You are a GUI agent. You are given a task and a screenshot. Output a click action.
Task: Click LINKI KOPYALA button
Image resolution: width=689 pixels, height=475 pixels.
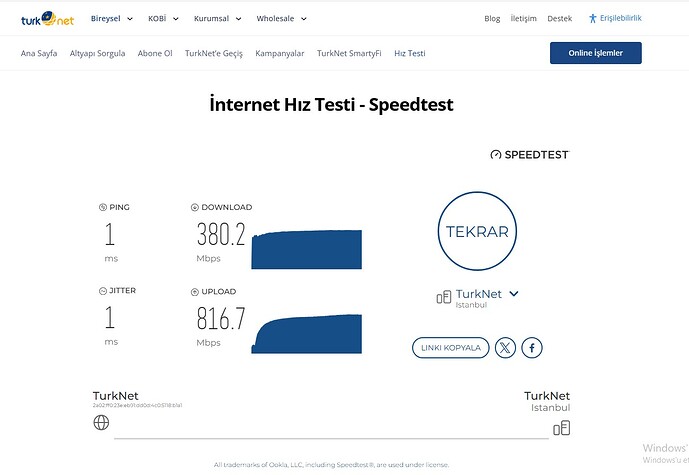[x=450, y=348]
